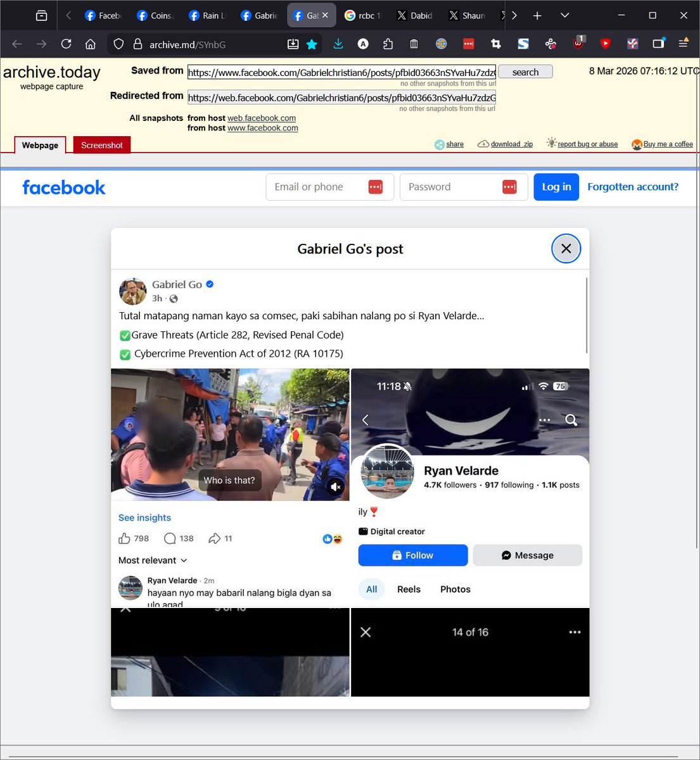Click the share link
The height and width of the screenshot is (760, 700).
pyautogui.click(x=449, y=144)
